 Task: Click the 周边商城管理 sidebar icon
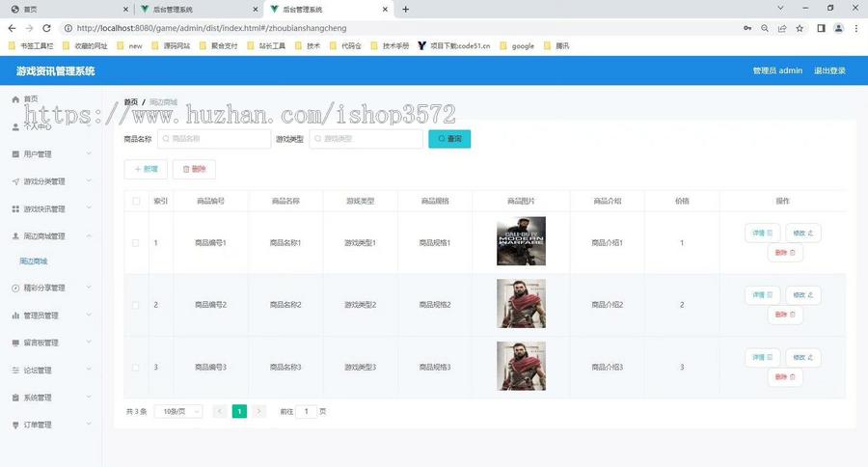pyautogui.click(x=15, y=236)
